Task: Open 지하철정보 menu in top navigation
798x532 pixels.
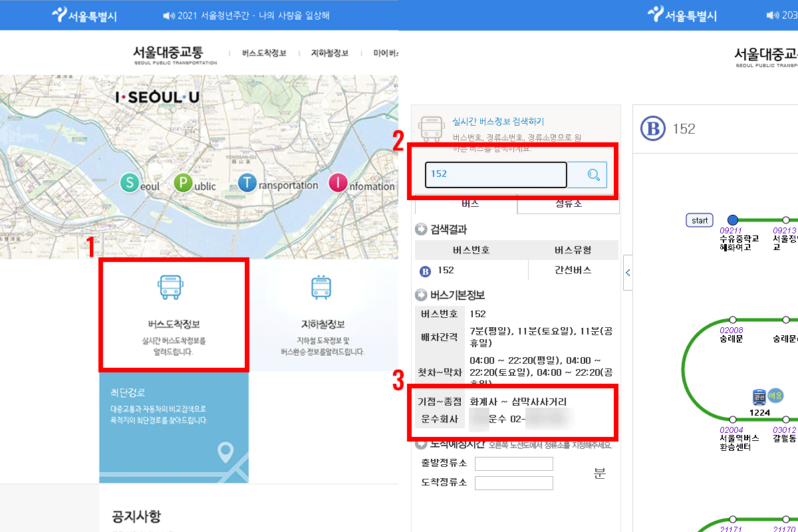Action: [x=329, y=53]
